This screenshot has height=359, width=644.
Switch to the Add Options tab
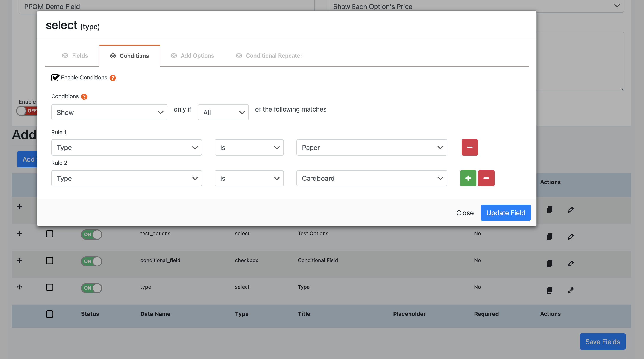[x=193, y=56]
